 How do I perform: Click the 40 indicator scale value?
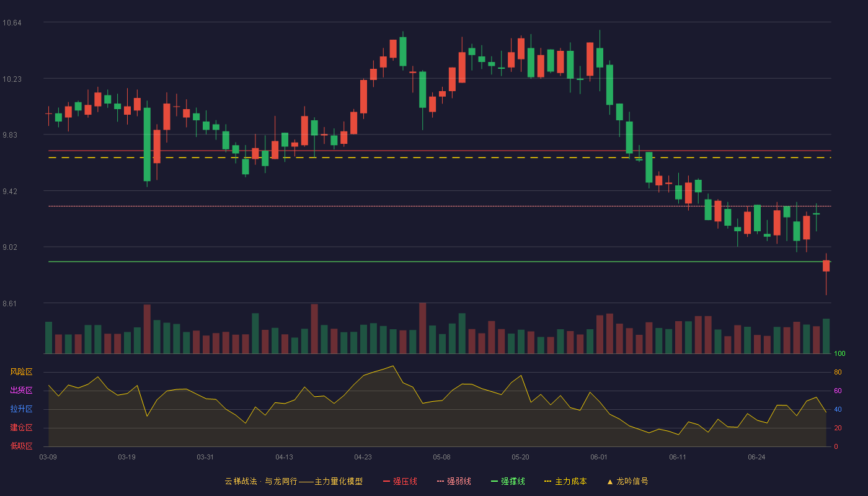coord(838,409)
